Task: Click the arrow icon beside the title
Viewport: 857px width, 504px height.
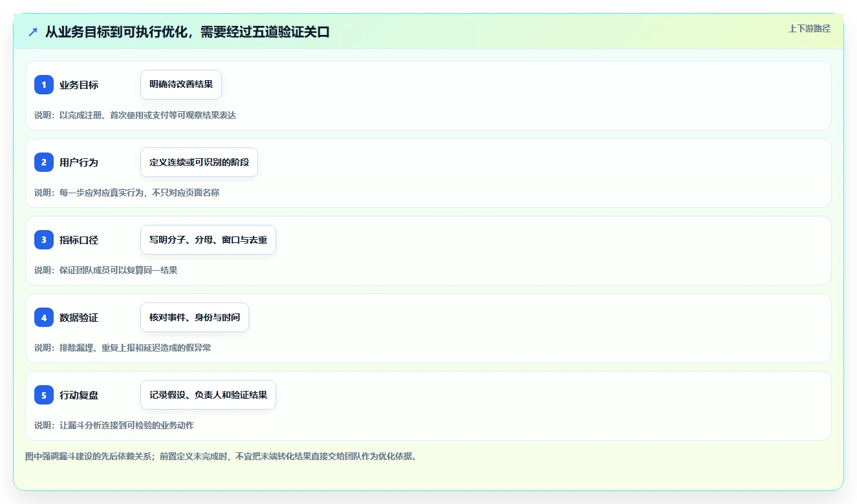Action: coord(33,32)
